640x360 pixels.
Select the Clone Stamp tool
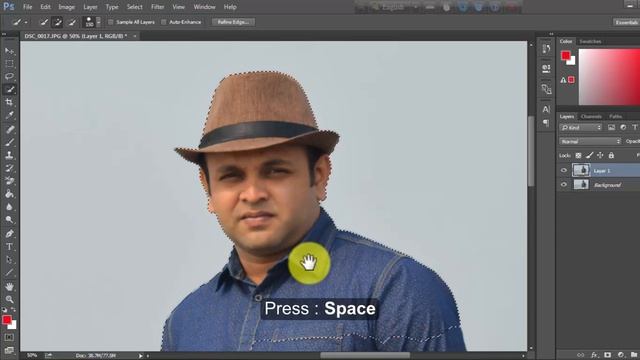point(9,155)
